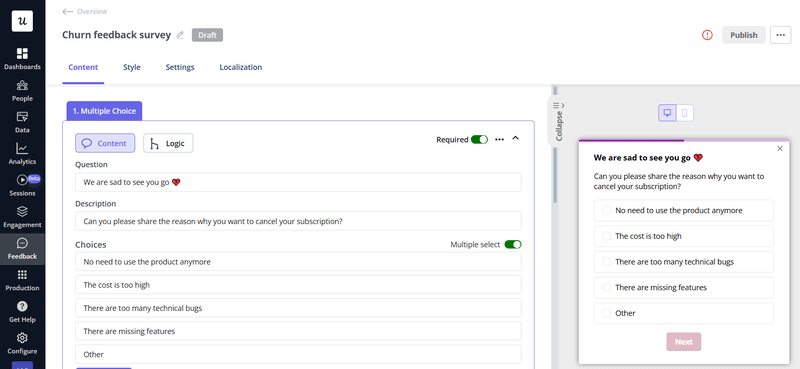The height and width of the screenshot is (369, 800).
Task: Open the Data section
Action: (x=22, y=122)
